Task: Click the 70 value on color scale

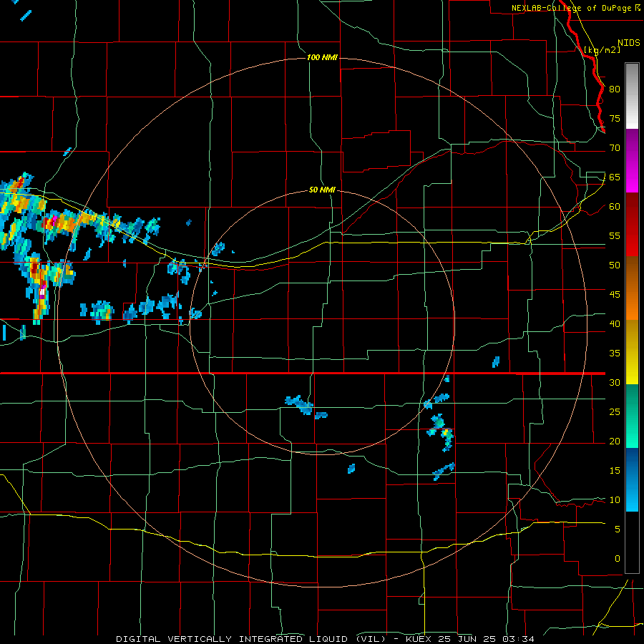Action: click(615, 148)
